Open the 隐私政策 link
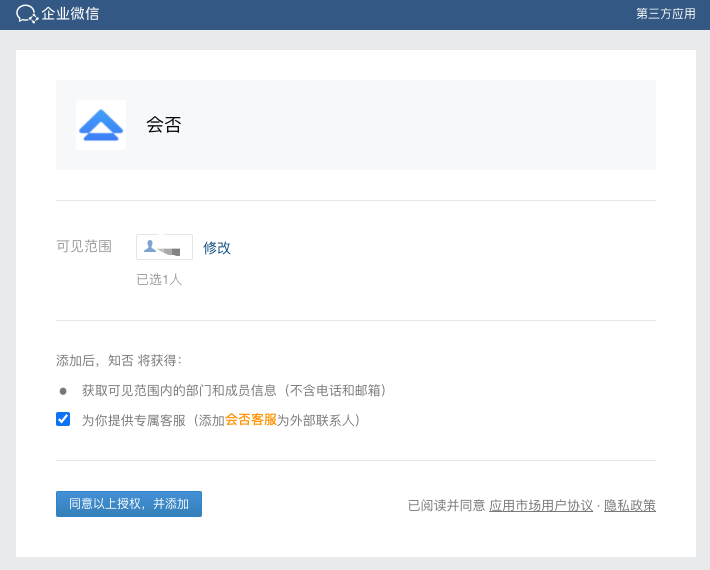Viewport: 710px width, 570px height. 630,505
